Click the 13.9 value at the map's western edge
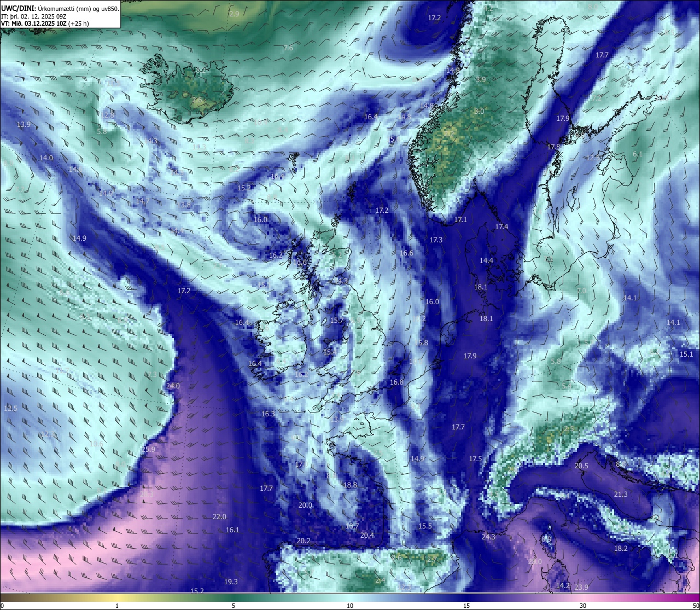 [x=24, y=125]
